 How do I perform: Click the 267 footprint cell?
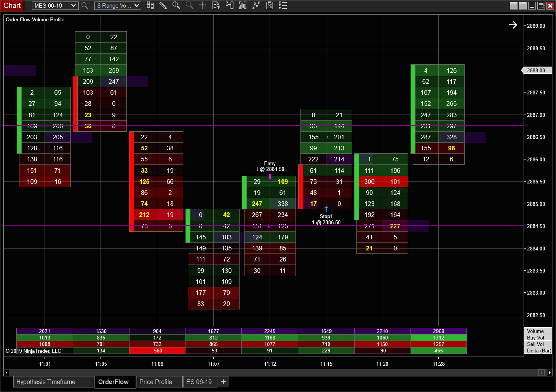pos(257,215)
